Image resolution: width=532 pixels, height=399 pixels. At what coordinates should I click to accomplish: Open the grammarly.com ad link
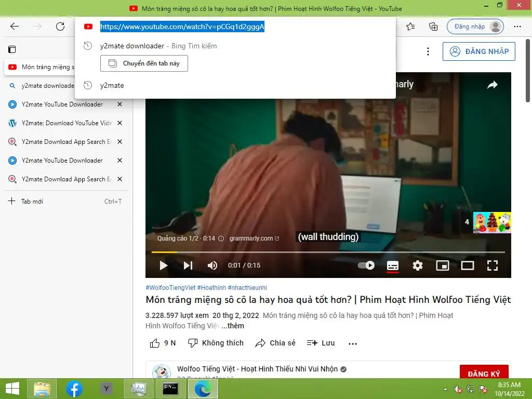pos(254,238)
